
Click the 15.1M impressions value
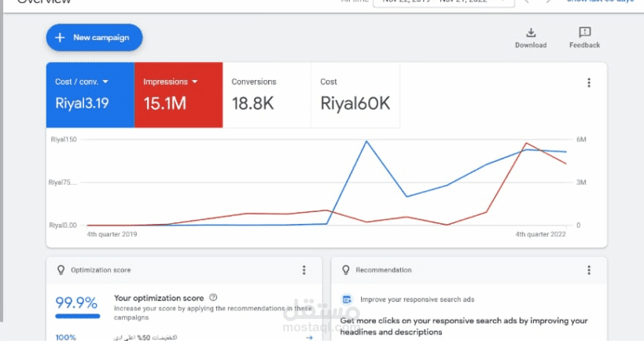(x=164, y=104)
